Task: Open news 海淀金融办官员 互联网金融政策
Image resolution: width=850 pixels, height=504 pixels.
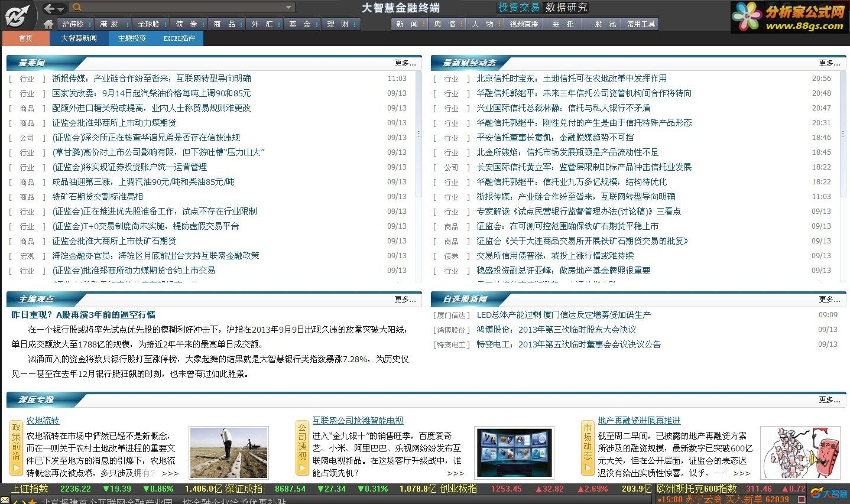Action: click(x=155, y=255)
